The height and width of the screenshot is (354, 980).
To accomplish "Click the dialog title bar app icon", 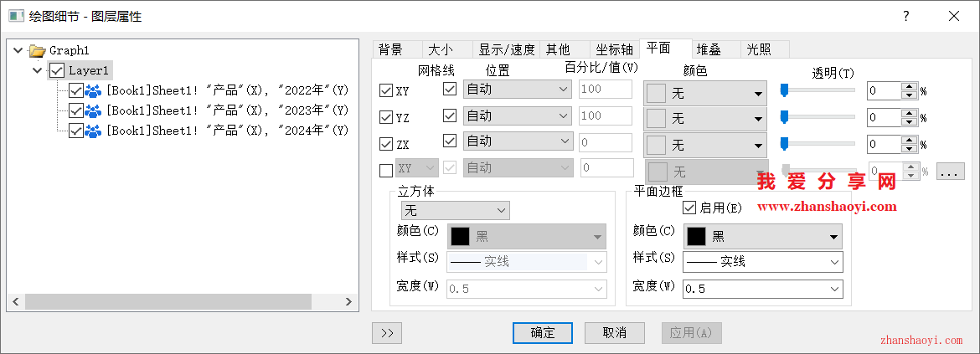I will point(16,16).
